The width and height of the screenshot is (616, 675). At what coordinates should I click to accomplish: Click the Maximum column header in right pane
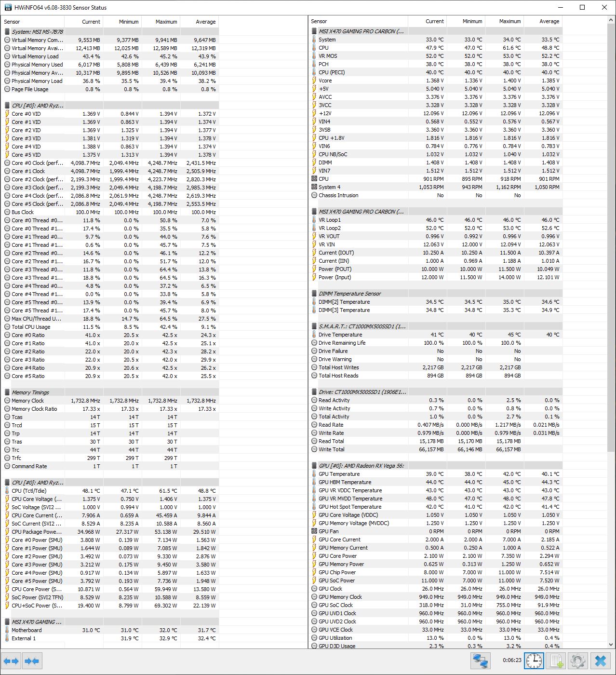pyautogui.click(x=504, y=21)
